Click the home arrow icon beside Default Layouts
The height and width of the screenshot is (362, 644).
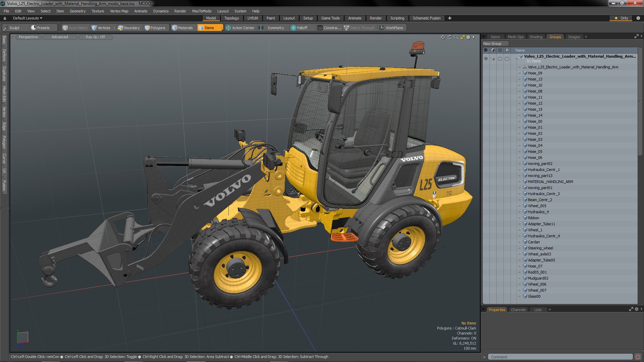point(5,18)
